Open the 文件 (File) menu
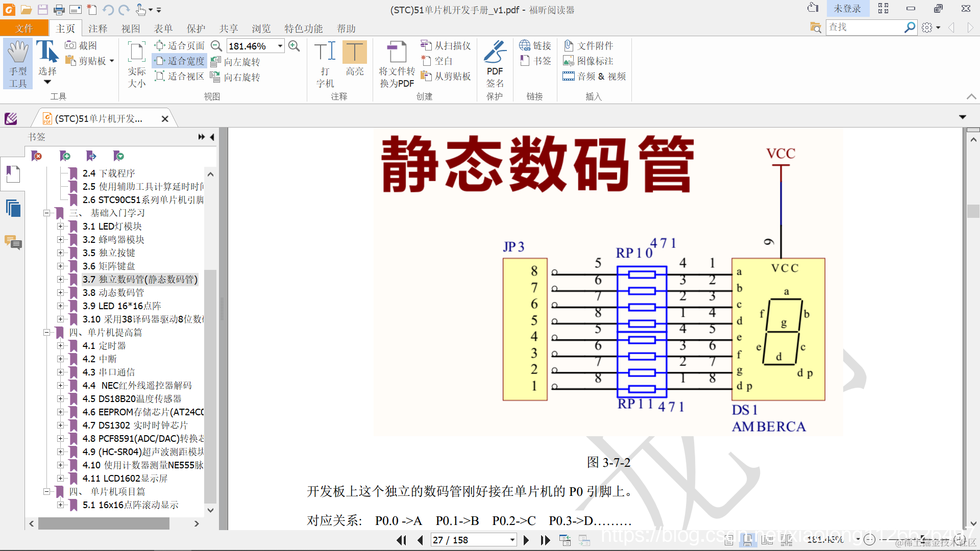The height and width of the screenshot is (551, 980). [x=24, y=29]
